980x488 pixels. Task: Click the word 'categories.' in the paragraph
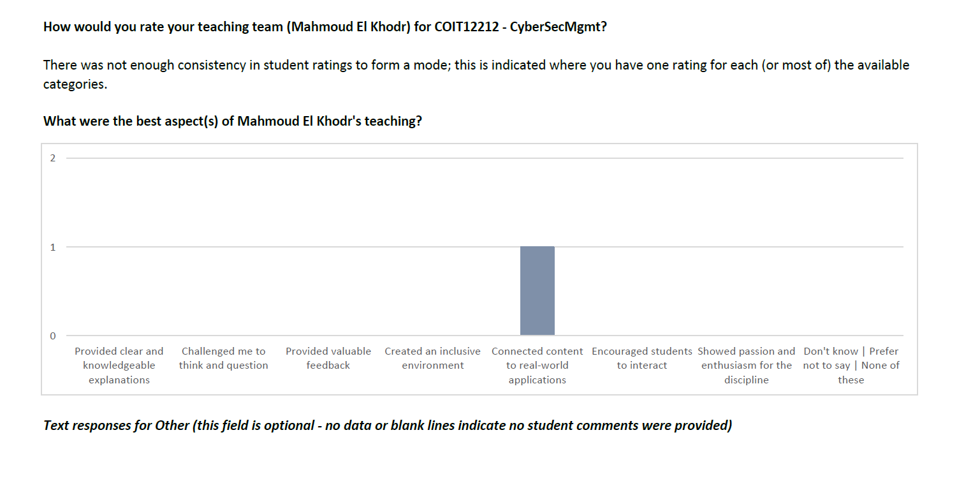(x=75, y=84)
